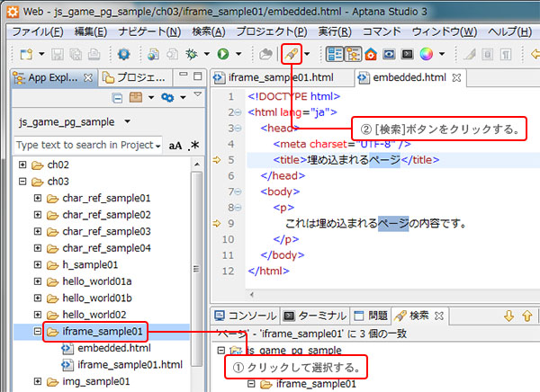The width and height of the screenshot is (540, 392).
Task: Click the globe open-in-browser toolbar icon
Action: pyautogui.click(x=153, y=54)
